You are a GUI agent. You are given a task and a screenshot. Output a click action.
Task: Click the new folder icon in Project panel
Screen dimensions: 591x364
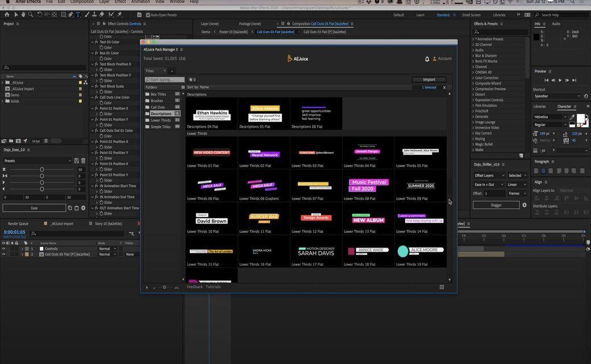click(11, 141)
